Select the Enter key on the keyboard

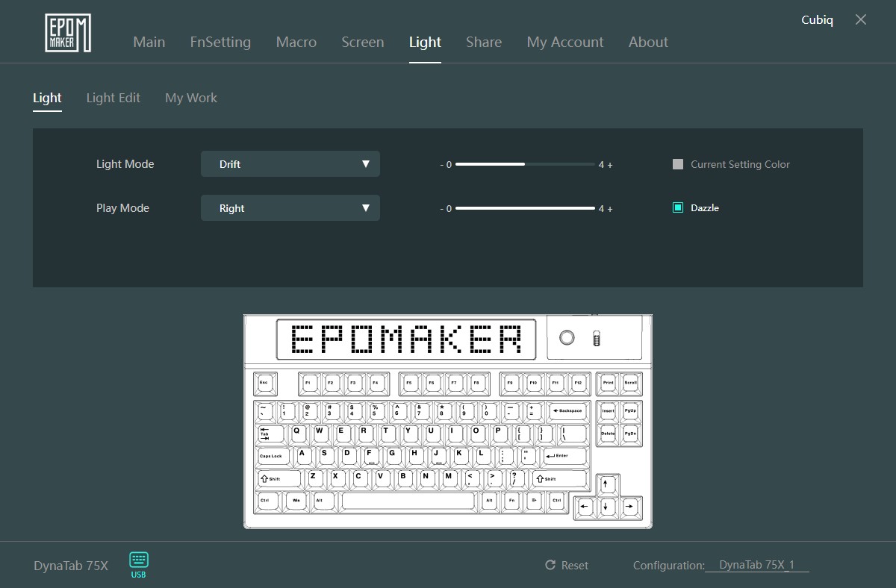[x=564, y=455]
